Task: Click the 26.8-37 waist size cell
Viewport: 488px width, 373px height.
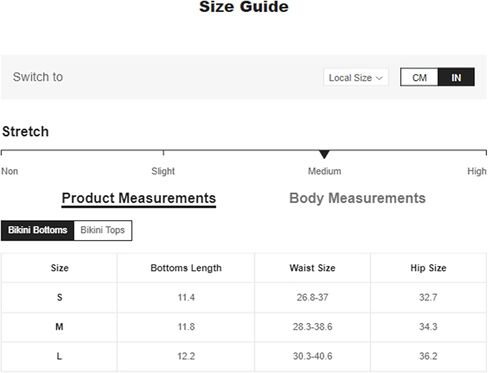Action: click(x=312, y=297)
